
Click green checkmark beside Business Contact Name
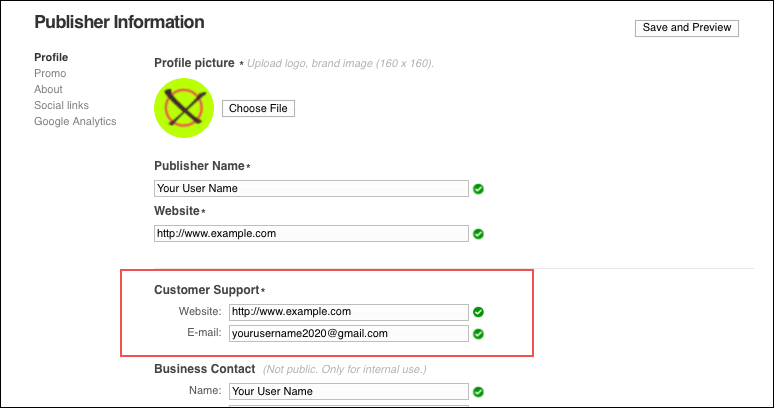[x=478, y=392]
